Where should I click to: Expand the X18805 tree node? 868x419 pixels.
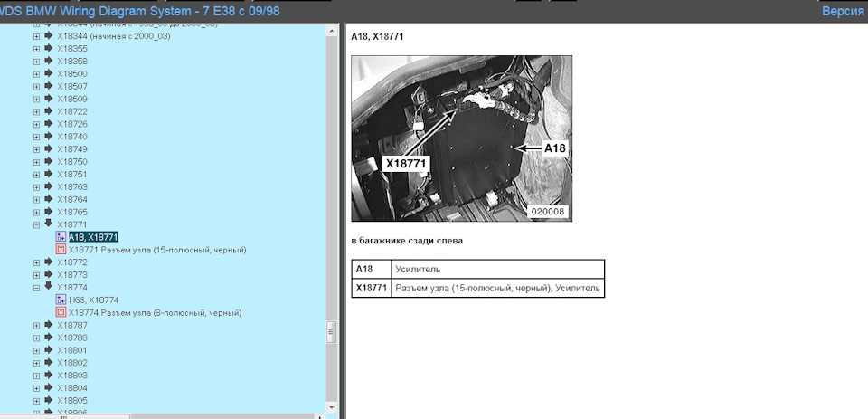(x=36, y=401)
